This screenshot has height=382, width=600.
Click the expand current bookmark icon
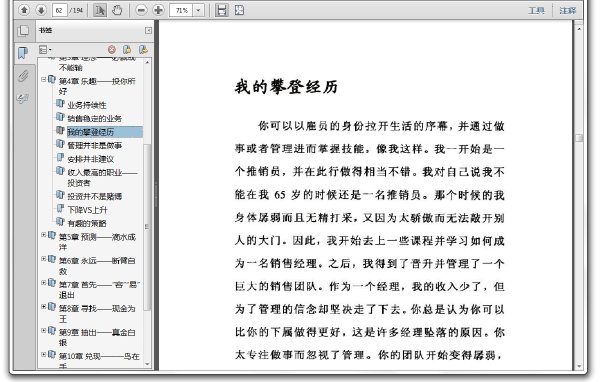[x=143, y=49]
